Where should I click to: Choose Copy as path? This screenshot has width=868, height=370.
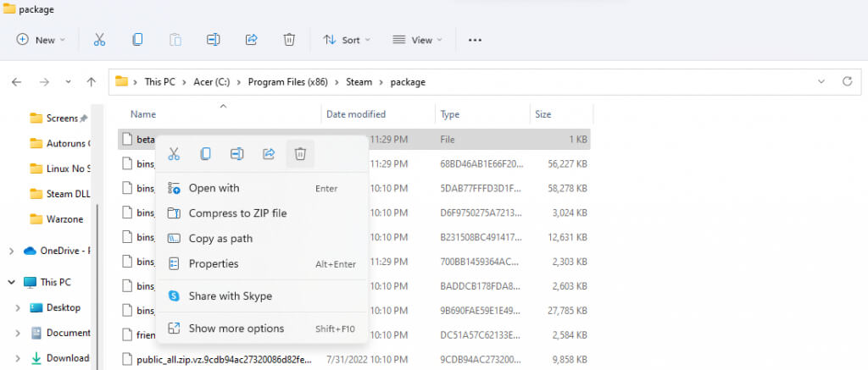262,239
